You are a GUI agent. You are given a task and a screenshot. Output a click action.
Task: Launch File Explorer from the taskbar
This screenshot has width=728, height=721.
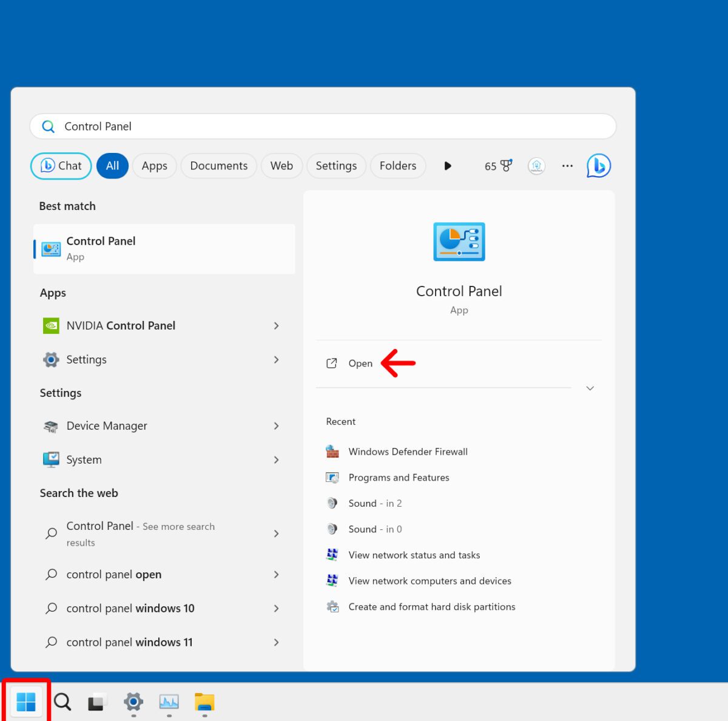tap(204, 702)
